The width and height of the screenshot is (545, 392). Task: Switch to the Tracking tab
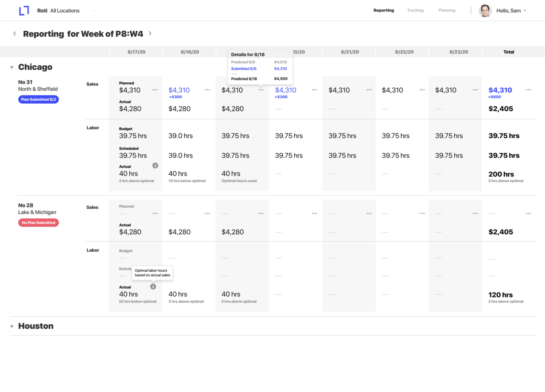pos(415,10)
